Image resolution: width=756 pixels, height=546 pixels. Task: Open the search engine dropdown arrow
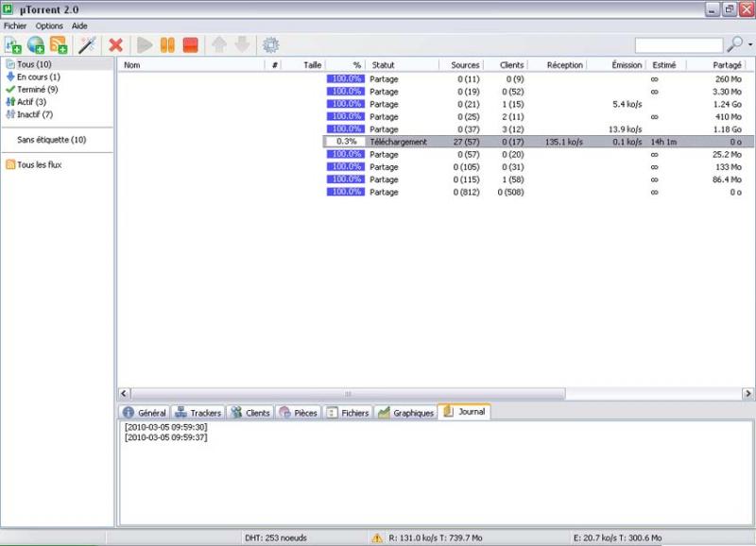750,44
